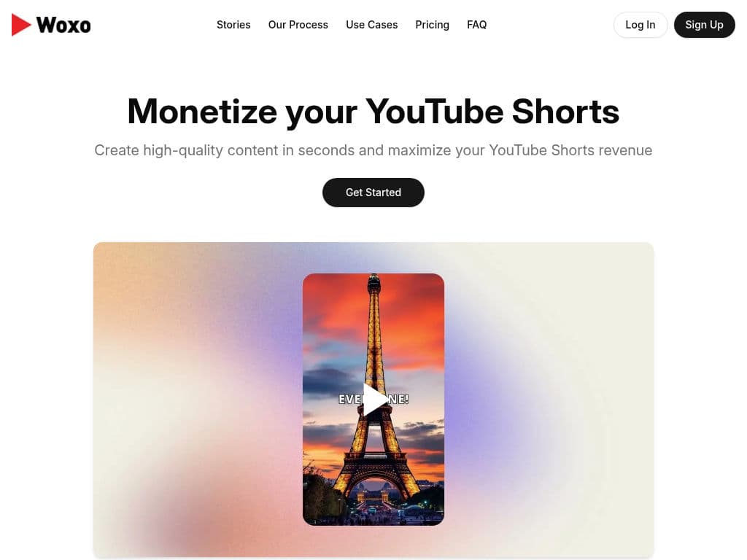Open the Stories navigation item

click(233, 25)
